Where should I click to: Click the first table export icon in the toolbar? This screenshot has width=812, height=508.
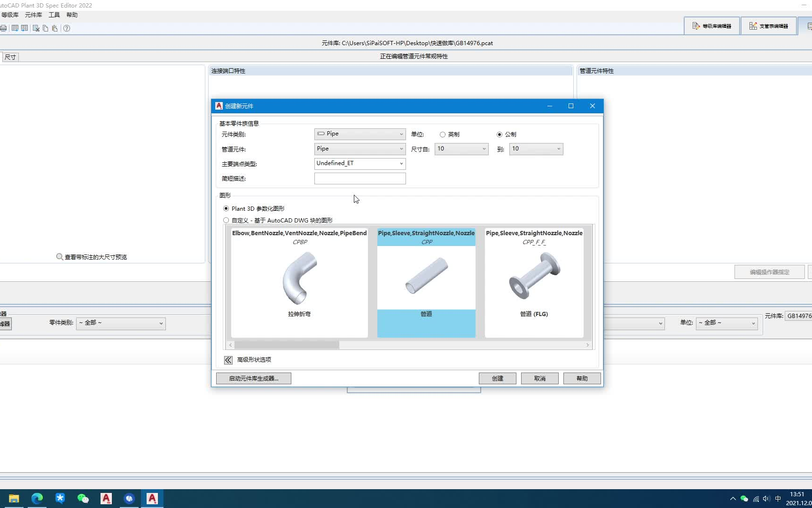pyautogui.click(x=15, y=28)
